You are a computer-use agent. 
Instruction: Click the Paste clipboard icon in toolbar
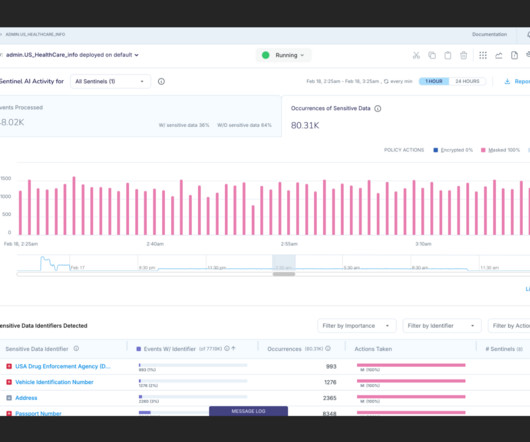(x=448, y=55)
